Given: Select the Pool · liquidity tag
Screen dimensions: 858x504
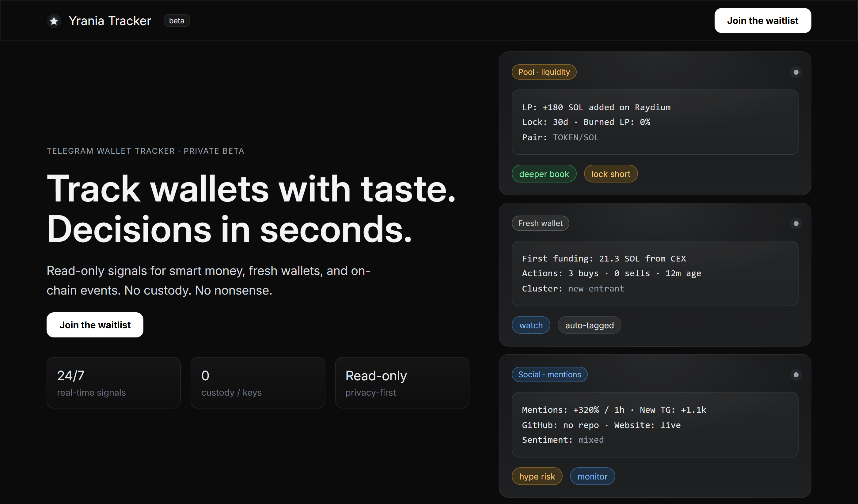Looking at the screenshot, I should pyautogui.click(x=544, y=72).
